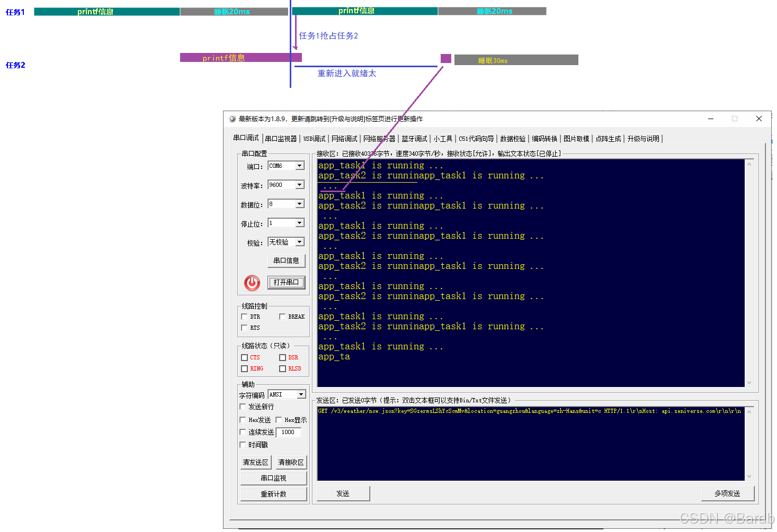The height and width of the screenshot is (532, 777).
Task: Enable 时间戳 checkbox
Action: [243, 445]
